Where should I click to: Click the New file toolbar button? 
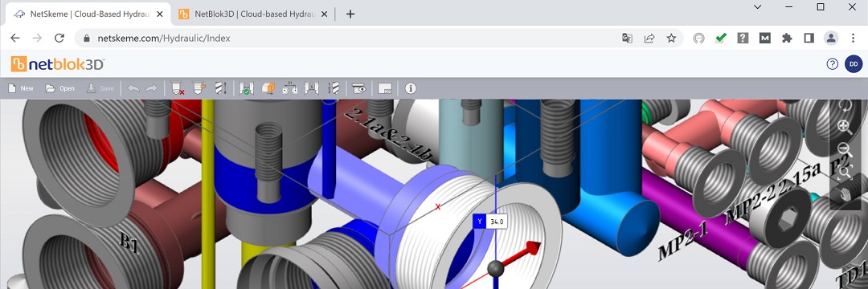pos(21,88)
